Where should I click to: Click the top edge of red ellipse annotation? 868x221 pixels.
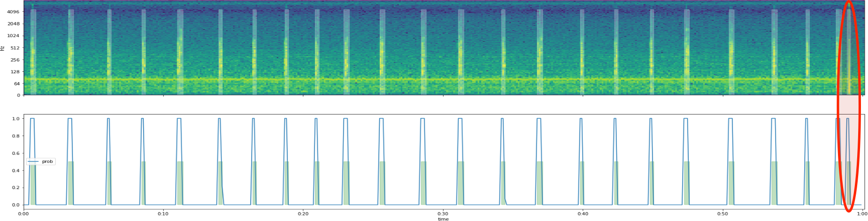click(x=849, y=1)
